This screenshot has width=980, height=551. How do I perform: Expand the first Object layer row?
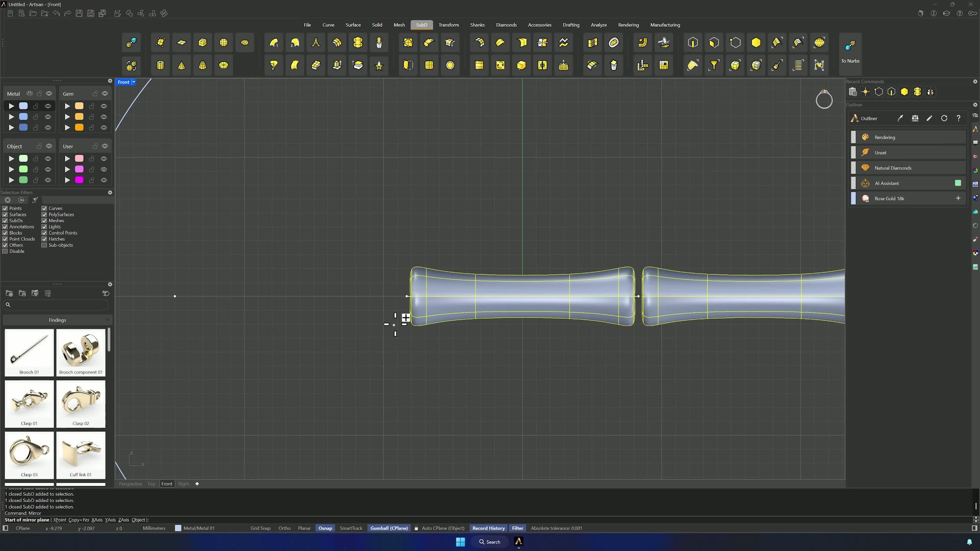(11, 159)
